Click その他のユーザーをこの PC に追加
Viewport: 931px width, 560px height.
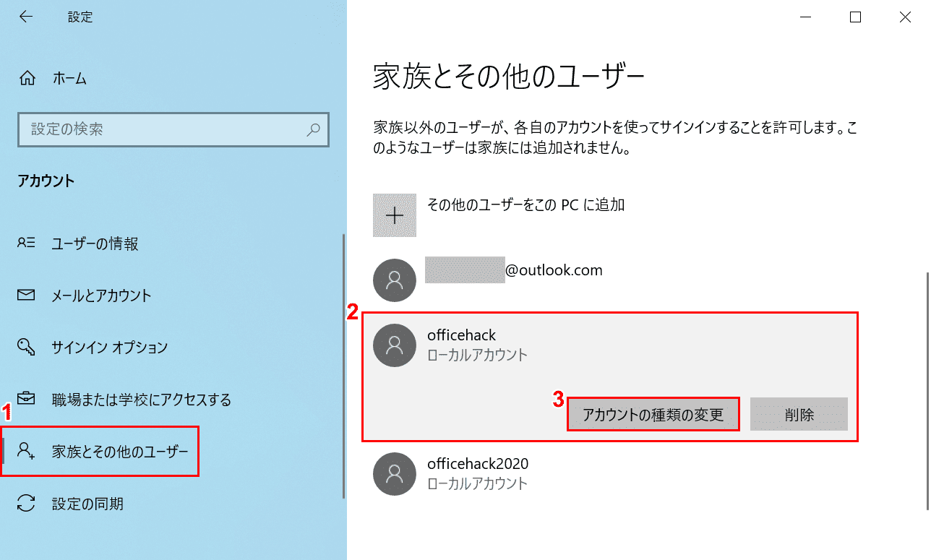pos(526,204)
